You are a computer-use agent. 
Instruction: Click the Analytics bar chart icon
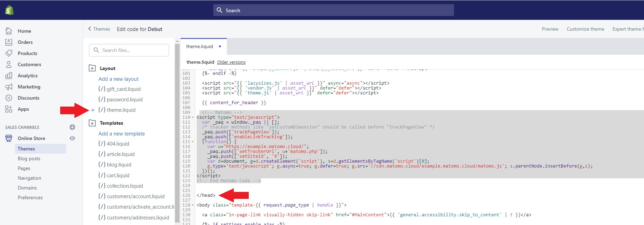point(9,76)
